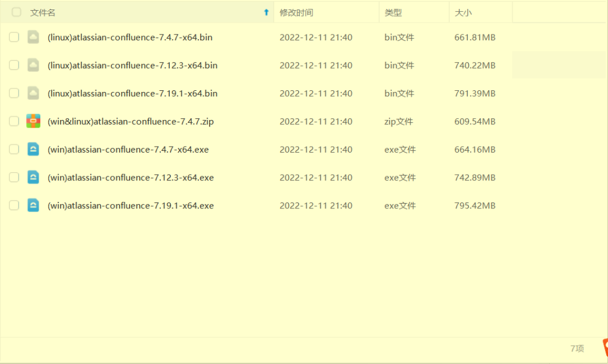Click the file icon beside confluence-7.19.1-x64.bin
This screenshot has height=364, width=608.
pyautogui.click(x=33, y=93)
